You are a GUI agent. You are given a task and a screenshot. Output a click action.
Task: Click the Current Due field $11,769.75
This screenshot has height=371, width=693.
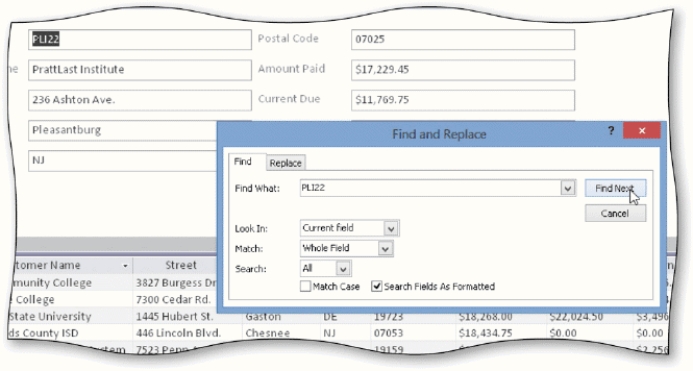463,100
